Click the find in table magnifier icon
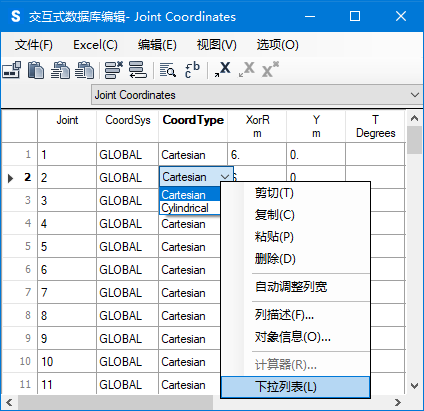Viewport: 424px width, 411px height. point(168,70)
